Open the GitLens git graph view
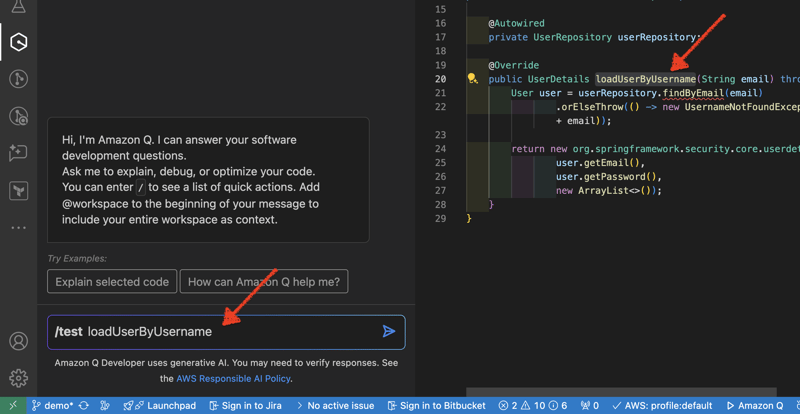800x414 pixels. pos(18,79)
